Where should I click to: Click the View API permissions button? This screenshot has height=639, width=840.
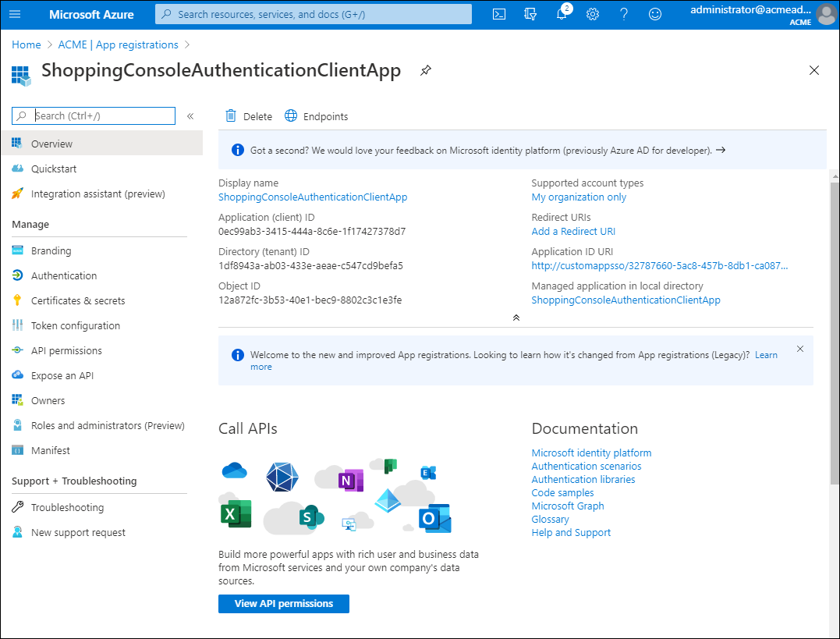tap(284, 603)
